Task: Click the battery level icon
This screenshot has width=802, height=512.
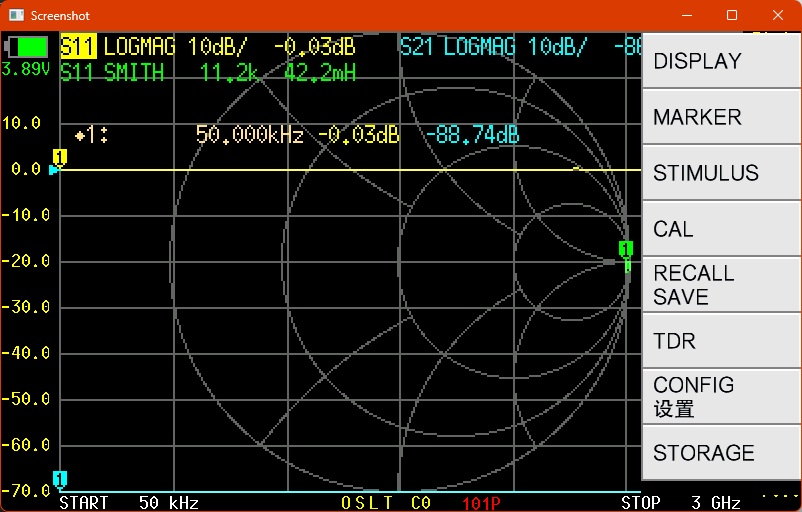Action: pos(27,47)
